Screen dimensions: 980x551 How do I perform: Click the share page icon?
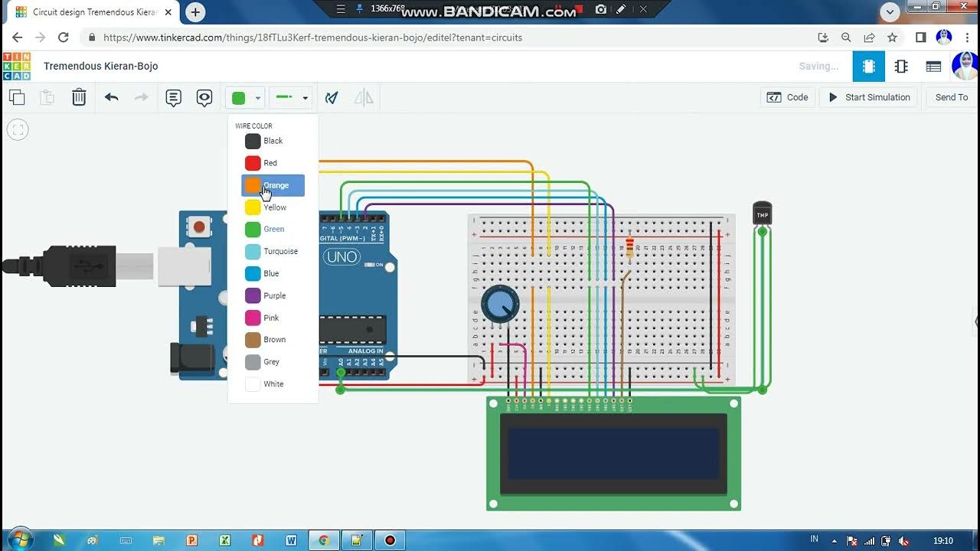(x=869, y=37)
